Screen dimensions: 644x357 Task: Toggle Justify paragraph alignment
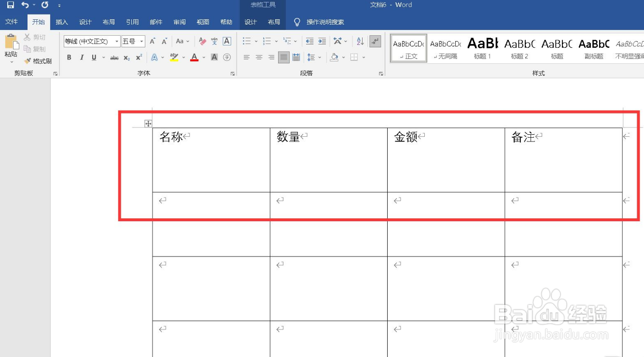tap(284, 57)
